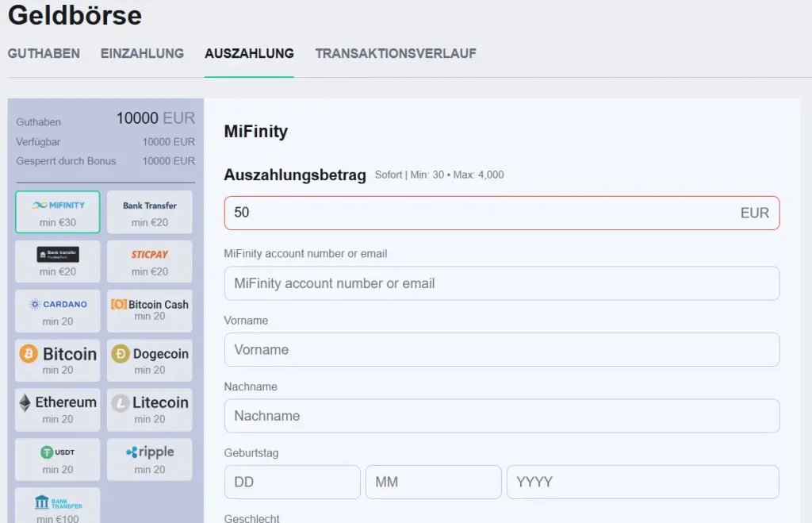The height and width of the screenshot is (523, 812).
Task: Select the black Bank transfer logo tile
Action: click(x=57, y=261)
